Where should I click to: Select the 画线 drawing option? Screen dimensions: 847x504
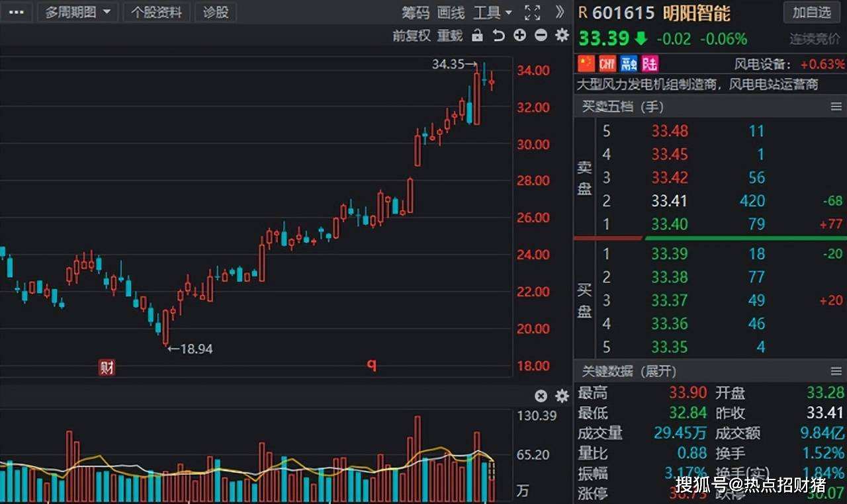(451, 13)
